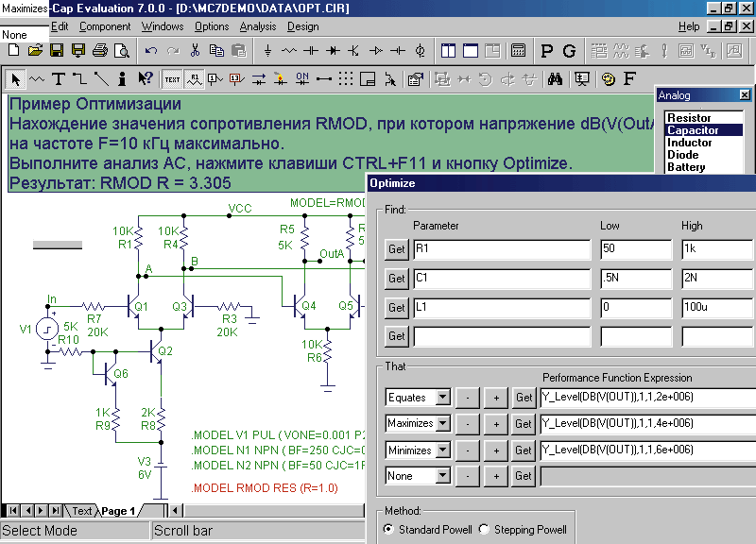Viewport: 756px width, 544px height.
Task: Open the color palette settings
Action: 609,78
